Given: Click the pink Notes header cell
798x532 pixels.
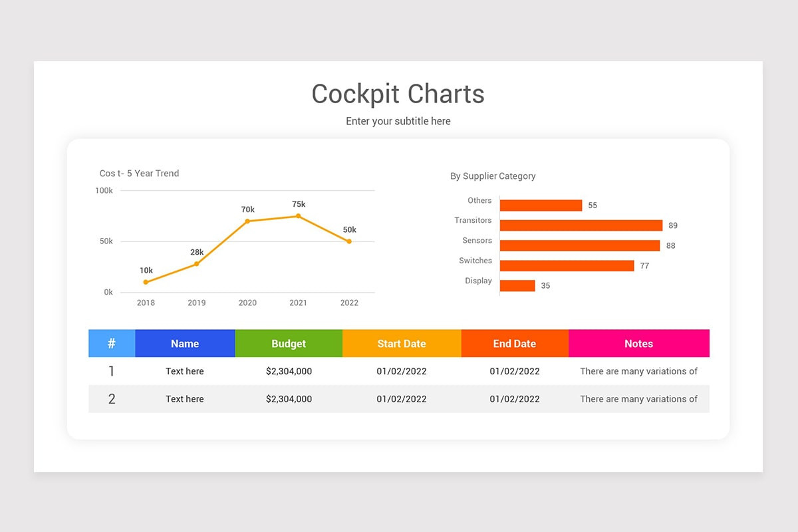Looking at the screenshot, I should [639, 343].
